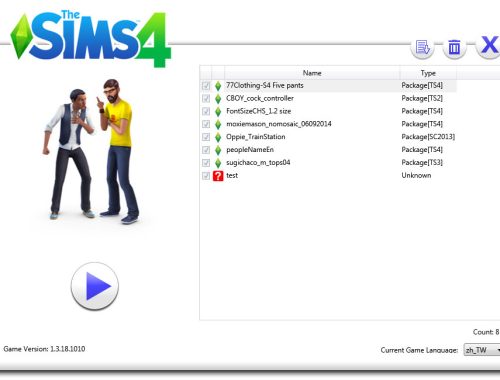Click the Unknown type cell

coord(416,175)
